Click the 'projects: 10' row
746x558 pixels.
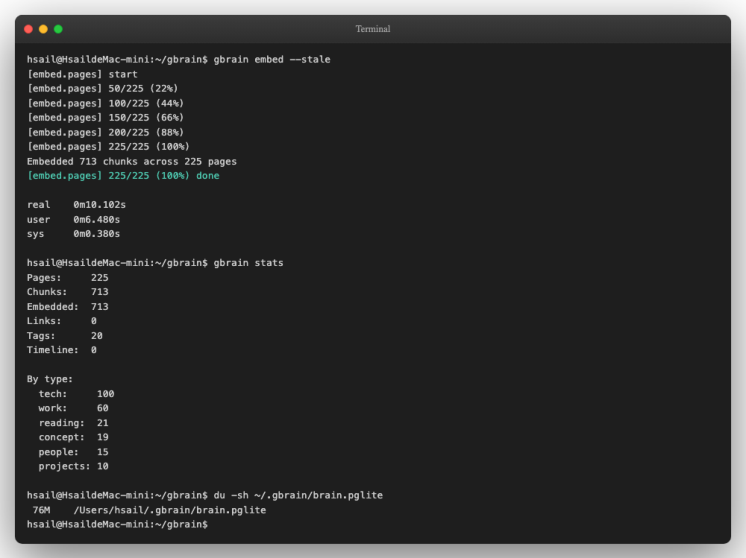click(x=73, y=466)
